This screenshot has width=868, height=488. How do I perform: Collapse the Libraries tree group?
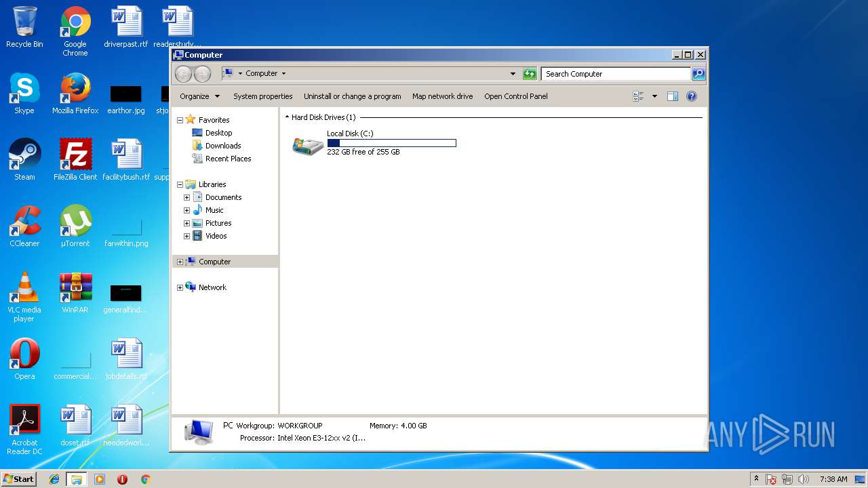[180, 184]
